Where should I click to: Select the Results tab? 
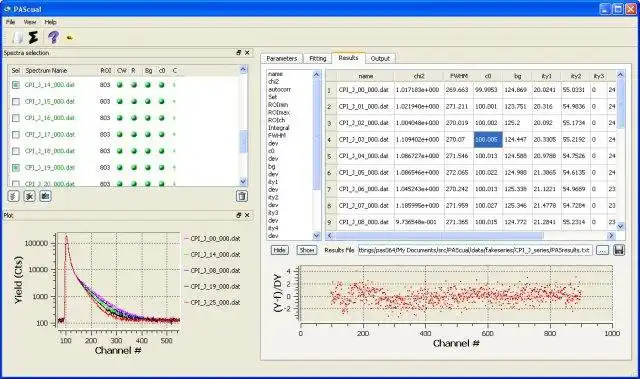click(x=348, y=58)
